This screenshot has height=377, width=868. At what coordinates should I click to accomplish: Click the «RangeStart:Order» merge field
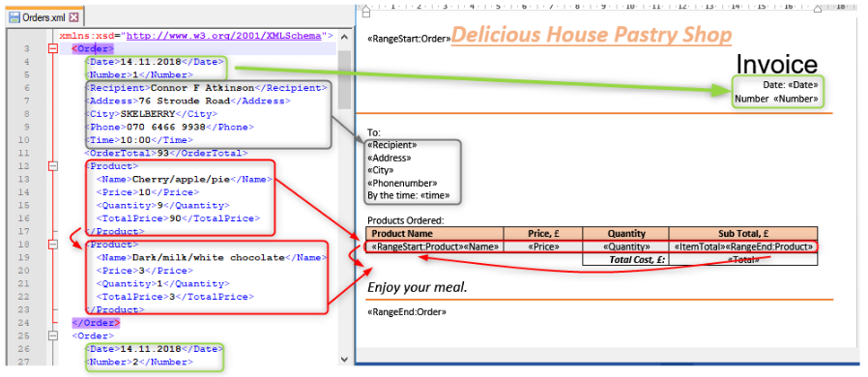point(409,40)
